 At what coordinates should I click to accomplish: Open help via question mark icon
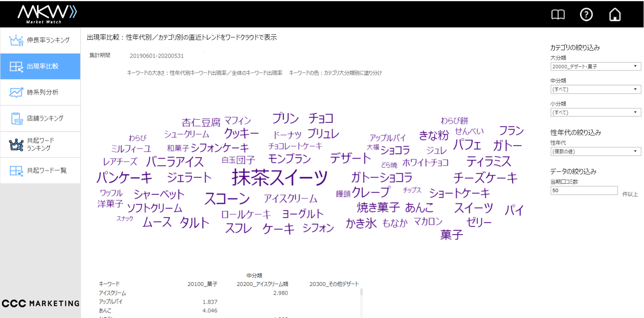(x=586, y=15)
